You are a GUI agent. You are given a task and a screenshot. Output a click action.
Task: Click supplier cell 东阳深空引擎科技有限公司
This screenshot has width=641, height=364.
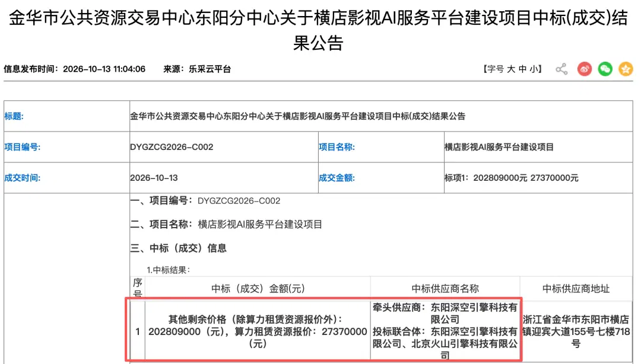[x=445, y=331]
